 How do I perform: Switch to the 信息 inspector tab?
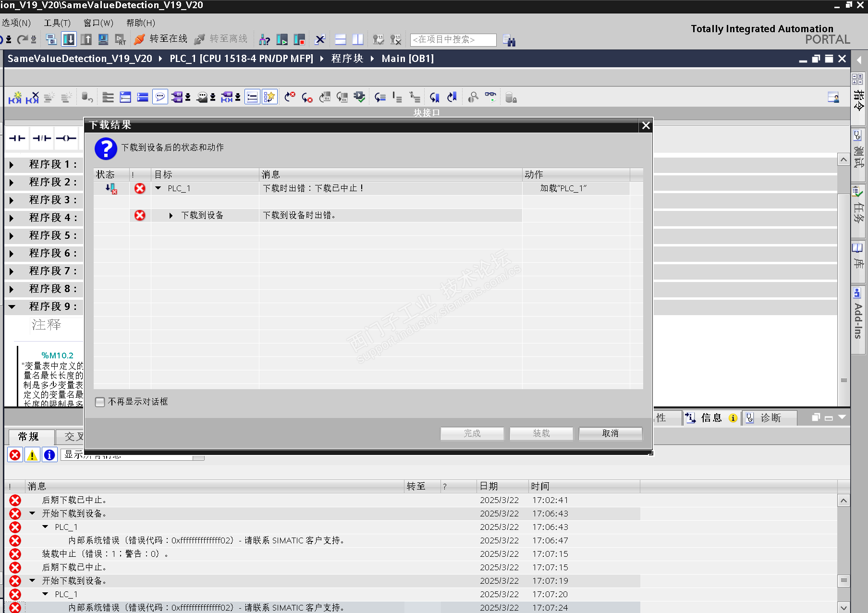tap(711, 418)
